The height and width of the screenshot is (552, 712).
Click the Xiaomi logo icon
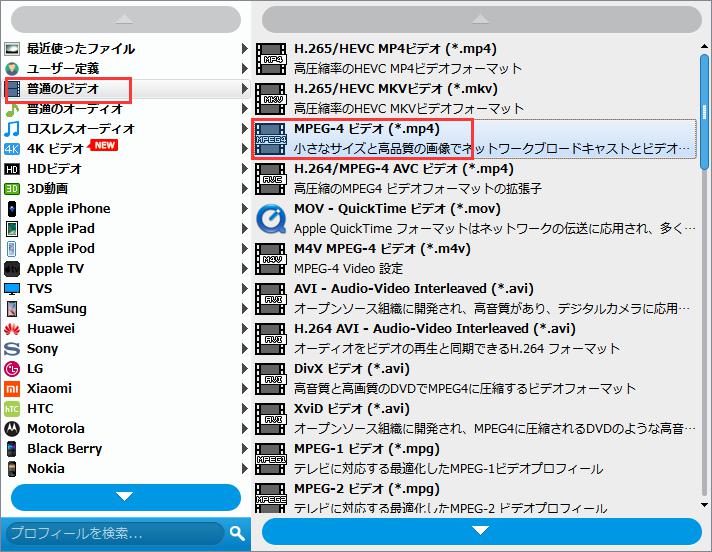(12, 389)
